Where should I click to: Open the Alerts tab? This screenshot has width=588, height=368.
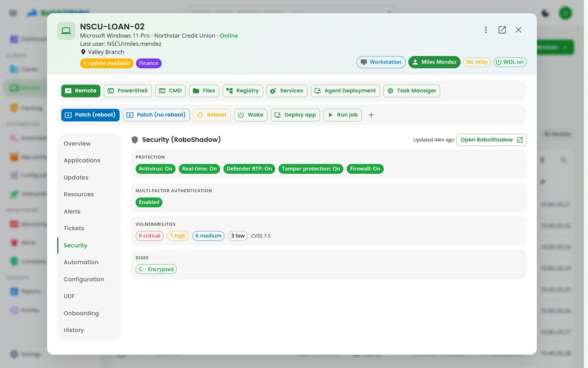(x=89, y=211)
